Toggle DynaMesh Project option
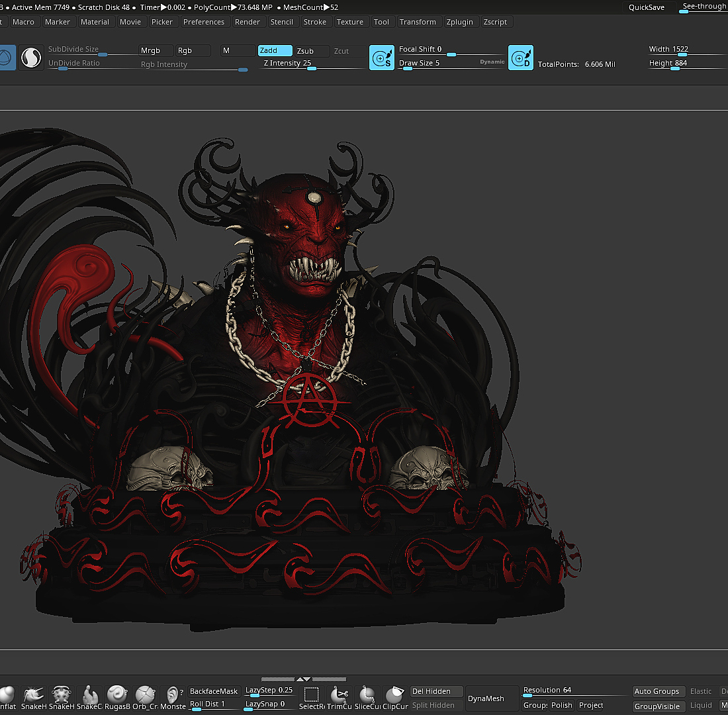Screen dimensions: 728x715 click(591, 705)
